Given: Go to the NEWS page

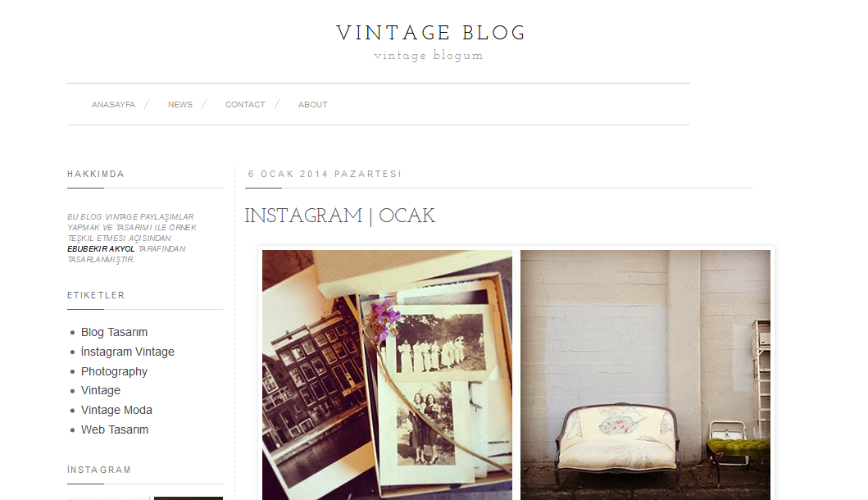Looking at the screenshot, I should point(180,105).
